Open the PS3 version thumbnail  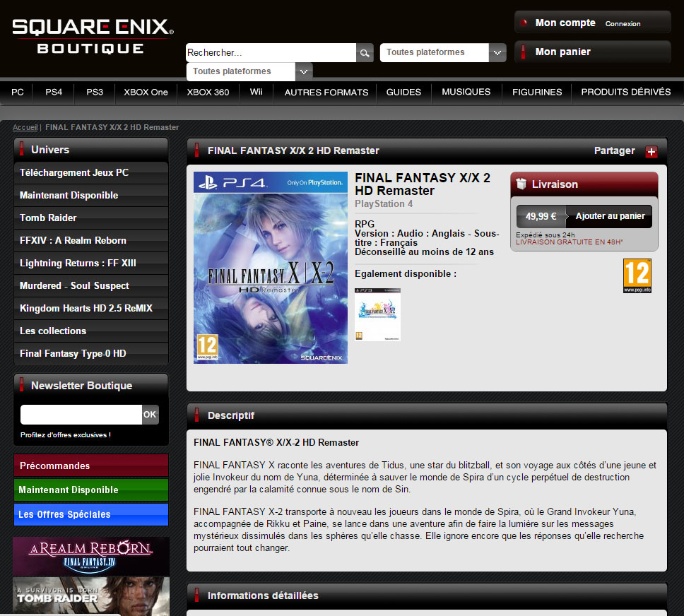pyautogui.click(x=377, y=314)
